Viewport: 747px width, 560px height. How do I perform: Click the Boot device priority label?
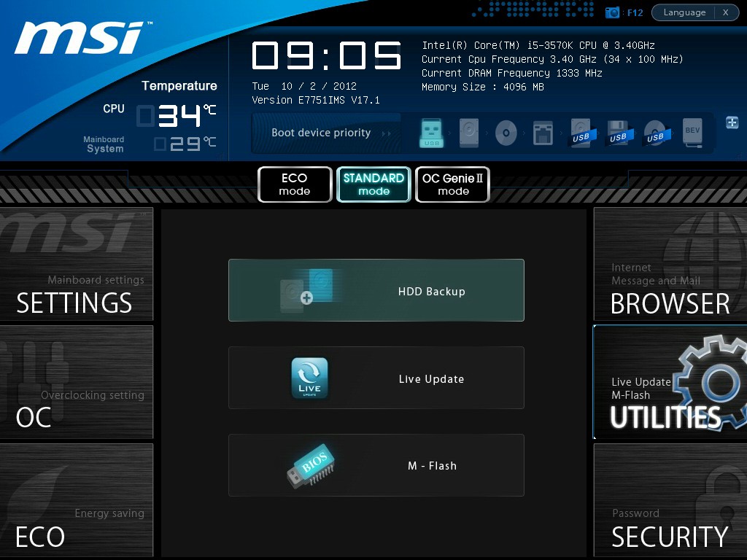tap(321, 133)
